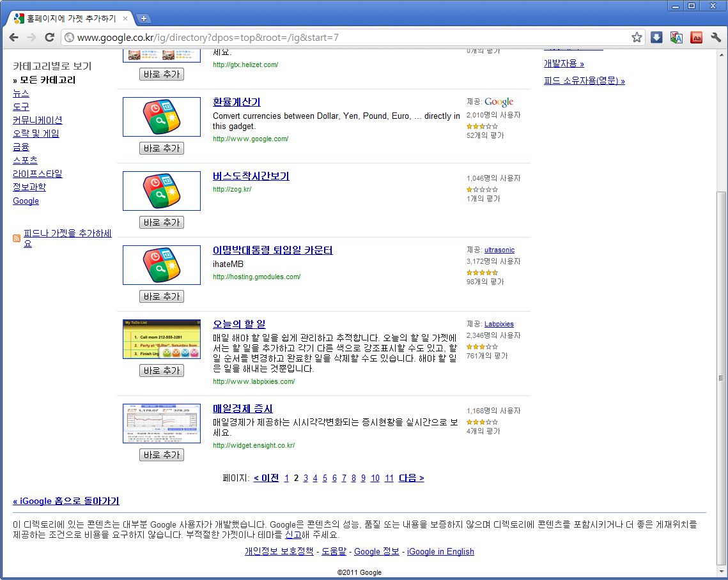Go to the next page with 다음 >
Image resolution: width=728 pixels, height=580 pixels.
tap(412, 478)
